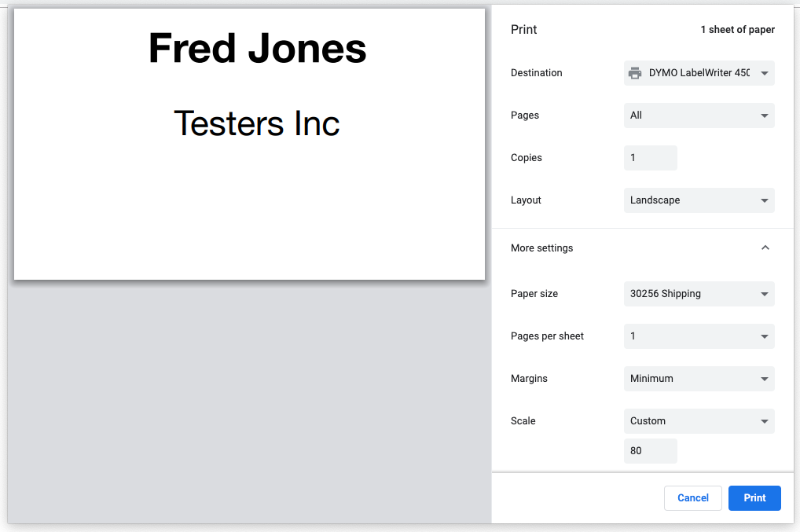Open the Margins dropdown set to Minimum

(699, 379)
